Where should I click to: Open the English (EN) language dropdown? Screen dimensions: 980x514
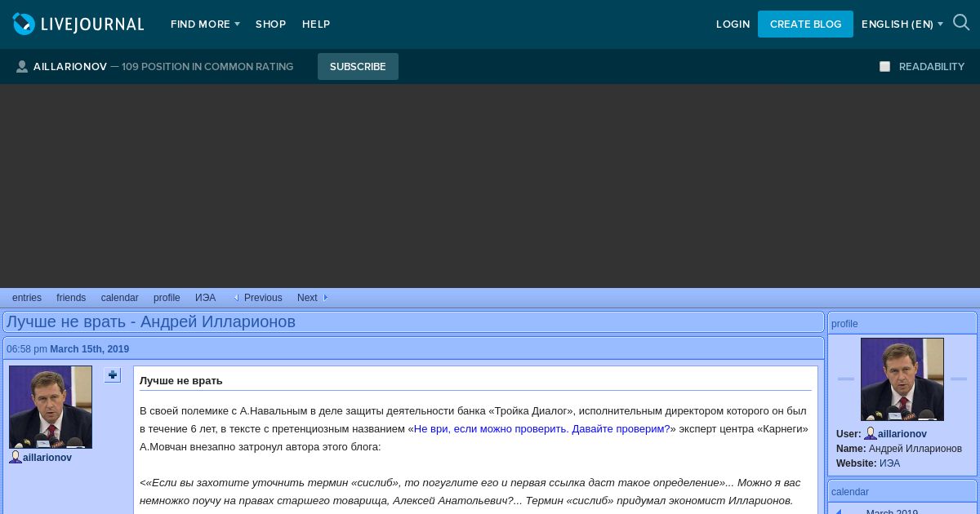(902, 24)
